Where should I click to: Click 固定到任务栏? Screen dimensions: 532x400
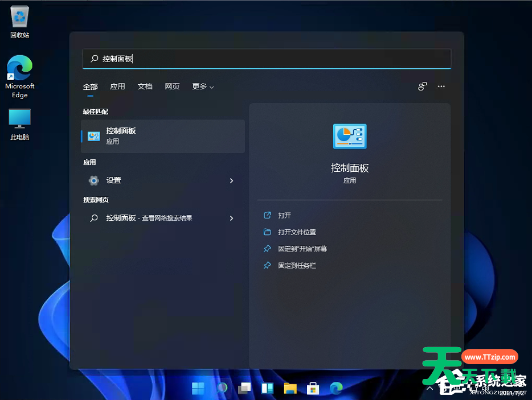point(297,265)
